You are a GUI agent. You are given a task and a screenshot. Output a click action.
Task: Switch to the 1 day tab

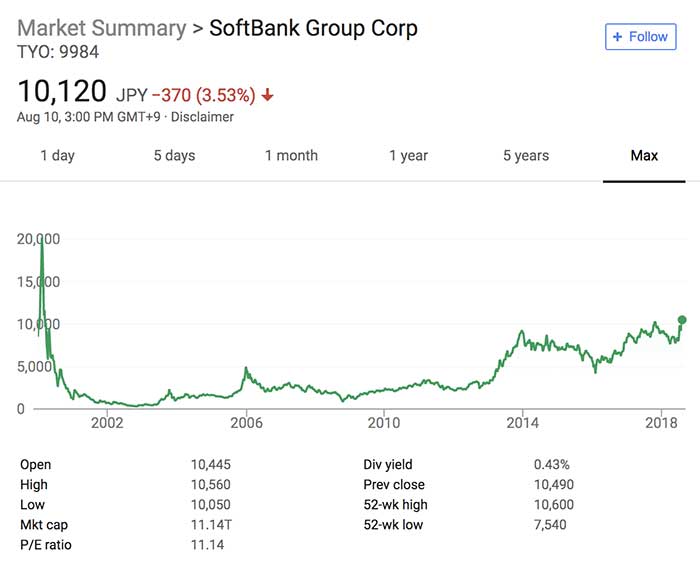tap(57, 155)
